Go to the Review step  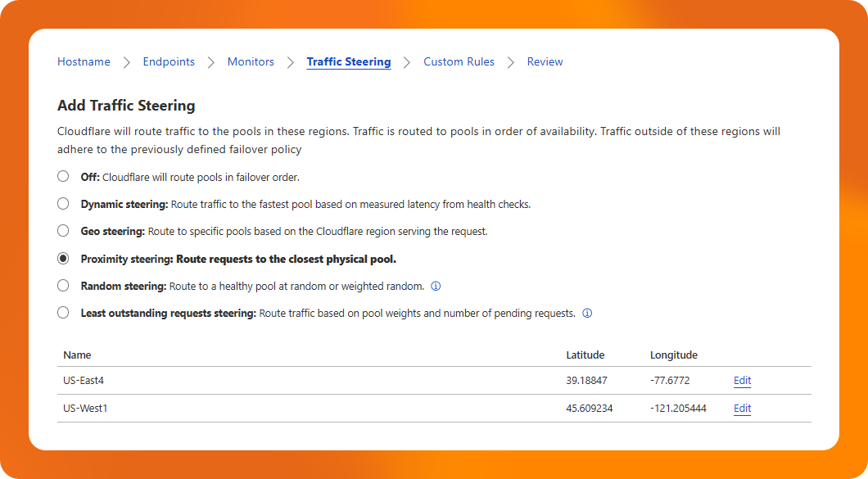[x=545, y=62]
